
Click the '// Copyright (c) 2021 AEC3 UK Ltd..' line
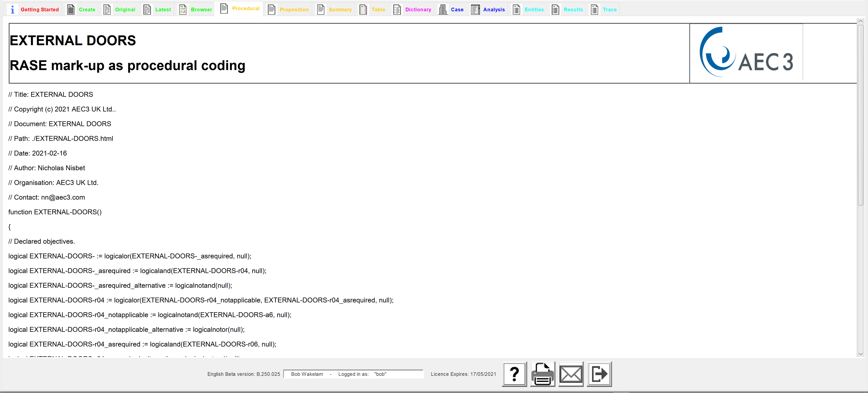[62, 109]
